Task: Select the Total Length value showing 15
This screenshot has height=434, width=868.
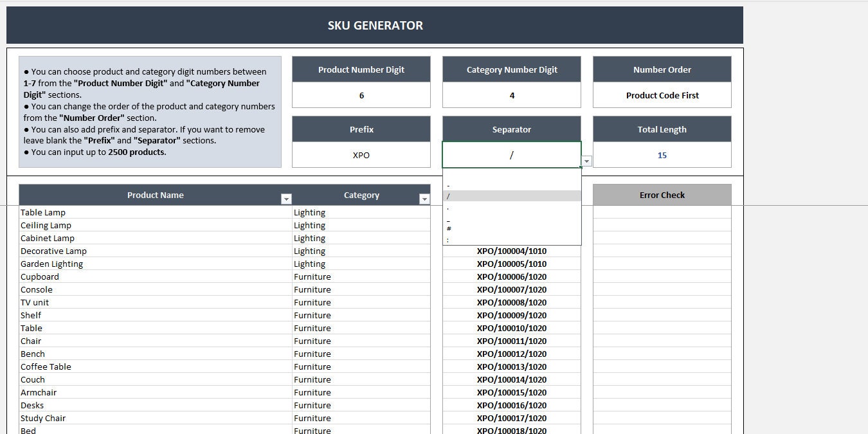Action: tap(662, 154)
